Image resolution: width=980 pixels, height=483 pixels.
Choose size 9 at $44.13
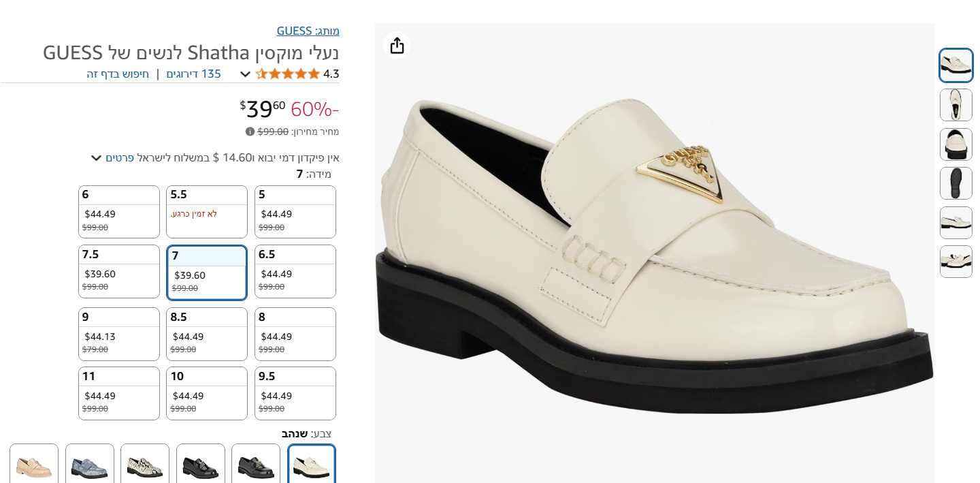pos(119,334)
